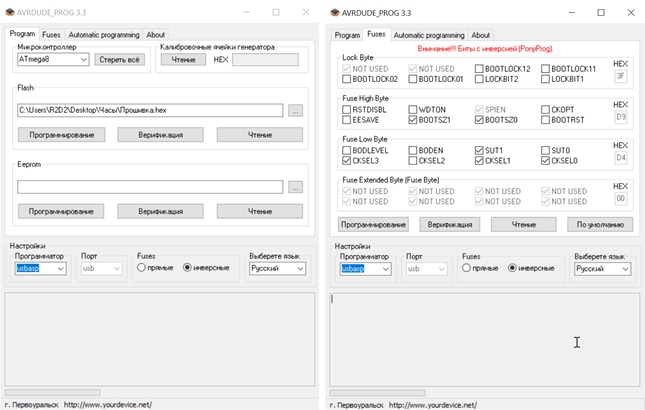The height and width of the screenshot is (410, 645).
Task: Select инверсные fuses radio in right window
Action: (512, 268)
